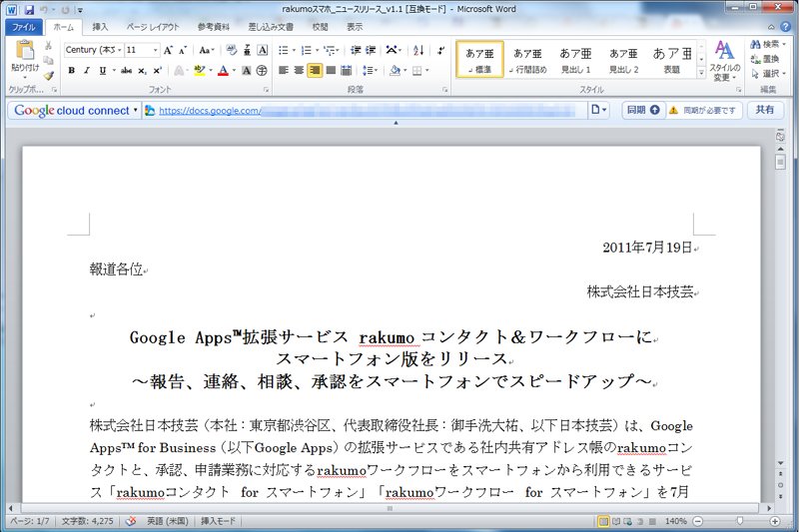The height and width of the screenshot is (532, 799).
Task: Toggle Center alignment
Action: click(x=299, y=70)
